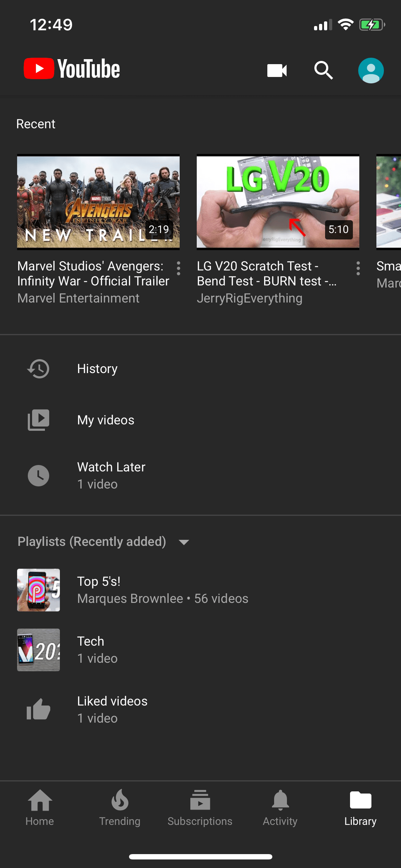Viewport: 401px width, 868px height.
Task: Open the Top 5's! playlist title
Action: tap(99, 582)
